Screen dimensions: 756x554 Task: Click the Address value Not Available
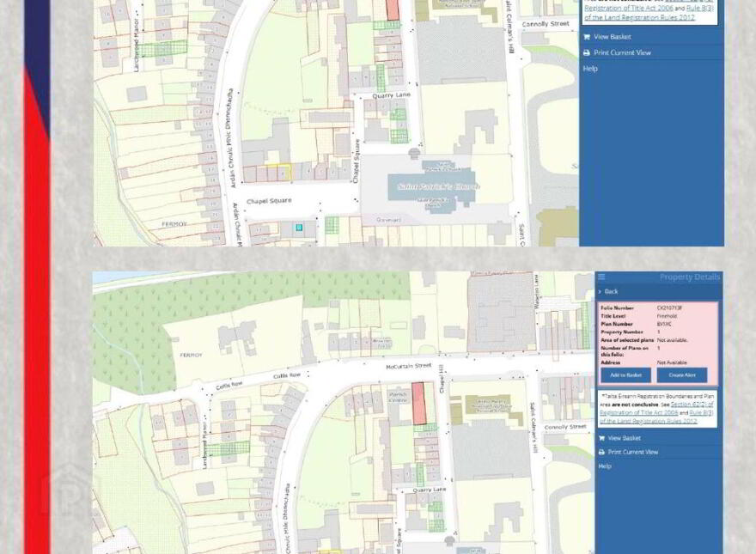pyautogui.click(x=672, y=362)
